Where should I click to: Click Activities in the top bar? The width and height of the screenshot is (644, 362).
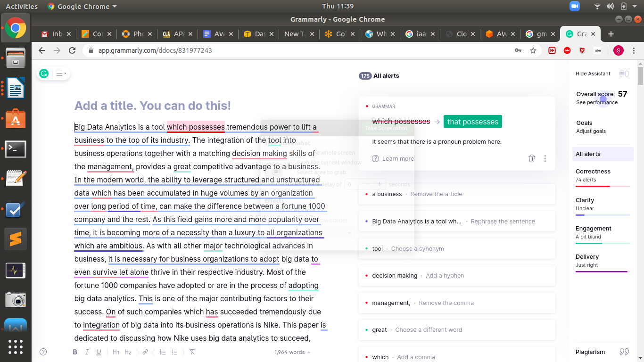(x=22, y=7)
